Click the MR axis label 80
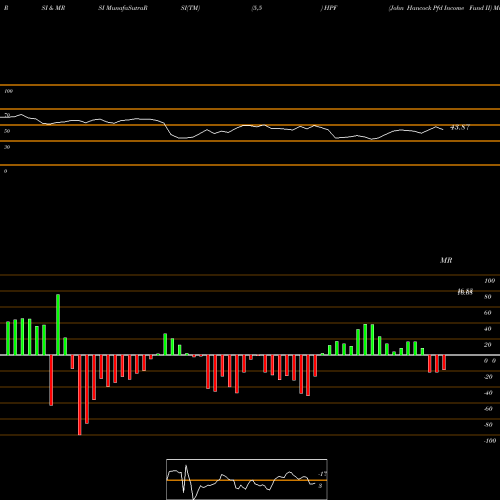 pos(488,297)
